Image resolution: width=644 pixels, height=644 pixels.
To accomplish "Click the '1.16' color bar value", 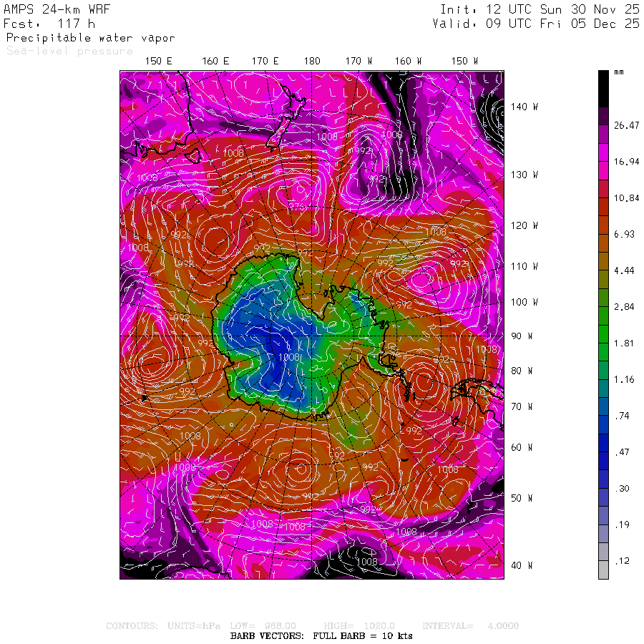I will pos(624,379).
